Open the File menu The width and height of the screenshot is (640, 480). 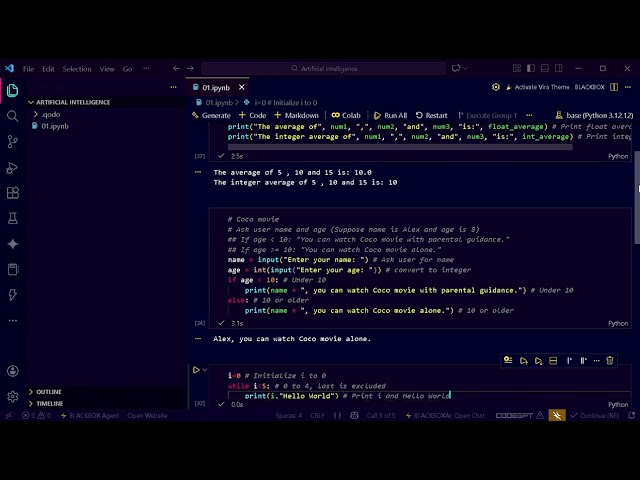pos(29,69)
